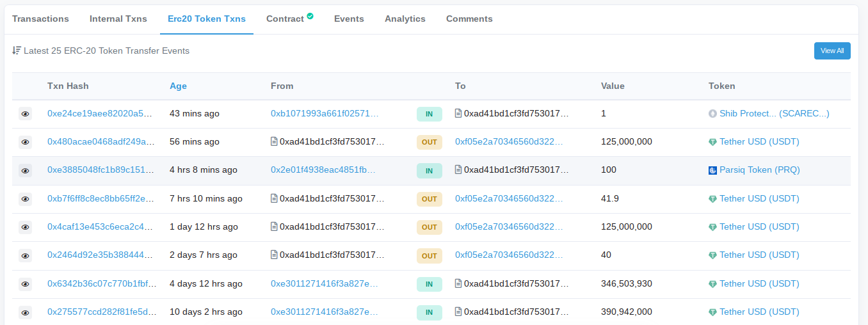Click the verified checkmark on the Contract tab
Viewport: 868px width, 325px height.
click(x=310, y=17)
